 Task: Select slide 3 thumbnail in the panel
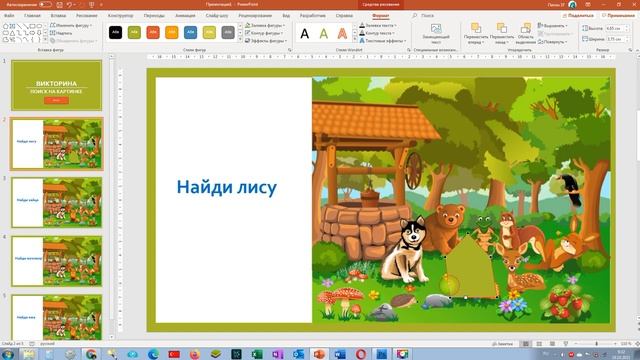[x=56, y=202]
